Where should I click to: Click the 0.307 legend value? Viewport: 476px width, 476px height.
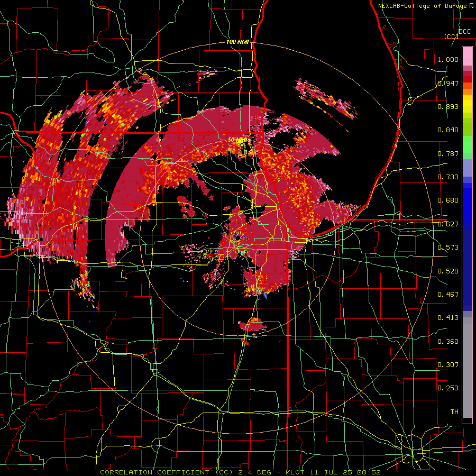pos(448,364)
